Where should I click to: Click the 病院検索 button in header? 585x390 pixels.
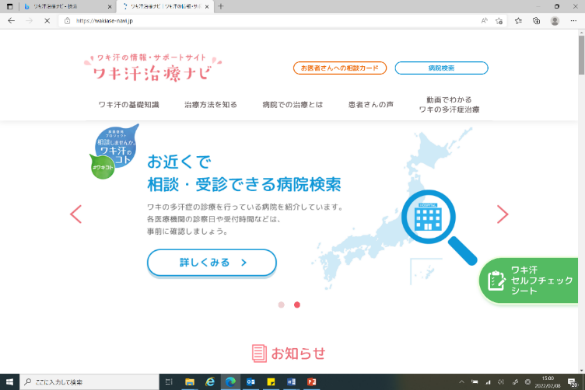pos(441,68)
